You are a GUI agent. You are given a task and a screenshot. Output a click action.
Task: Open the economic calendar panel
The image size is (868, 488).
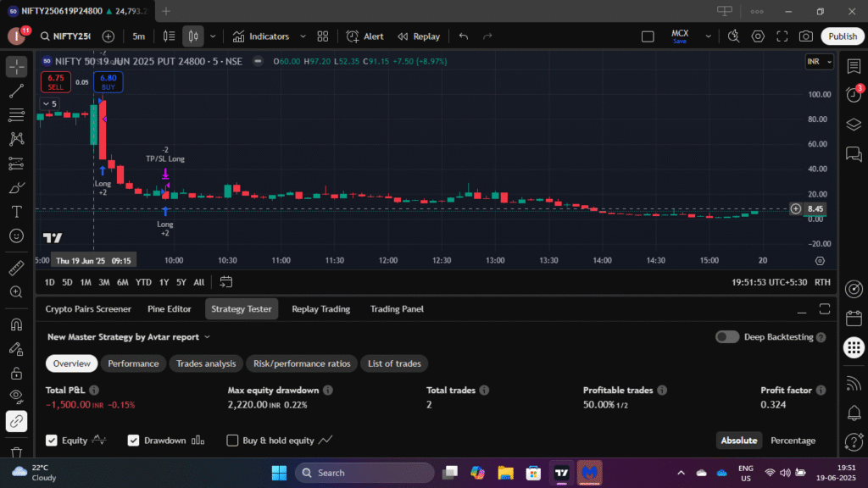tap(854, 319)
